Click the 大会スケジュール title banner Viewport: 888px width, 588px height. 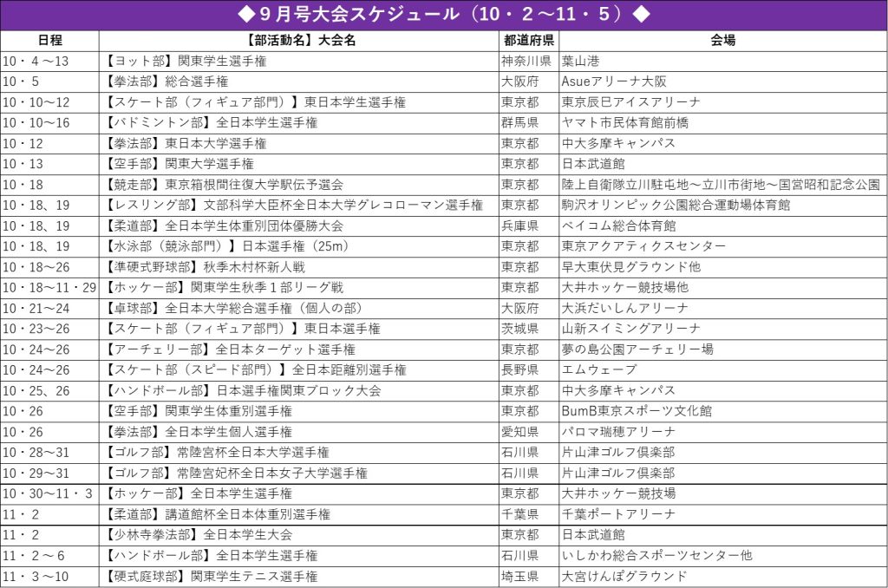point(443,15)
